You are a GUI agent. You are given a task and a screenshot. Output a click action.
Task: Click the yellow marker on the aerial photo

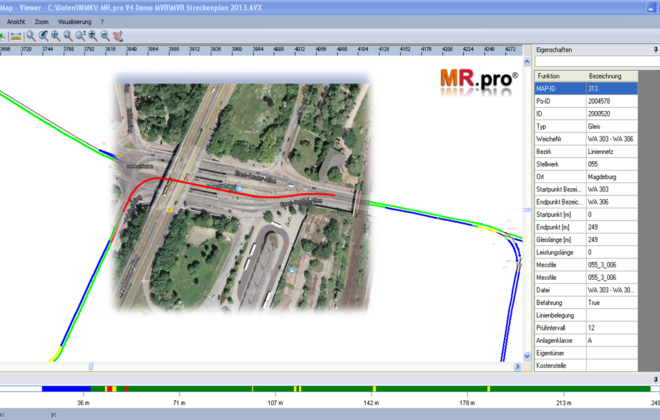coord(171,210)
